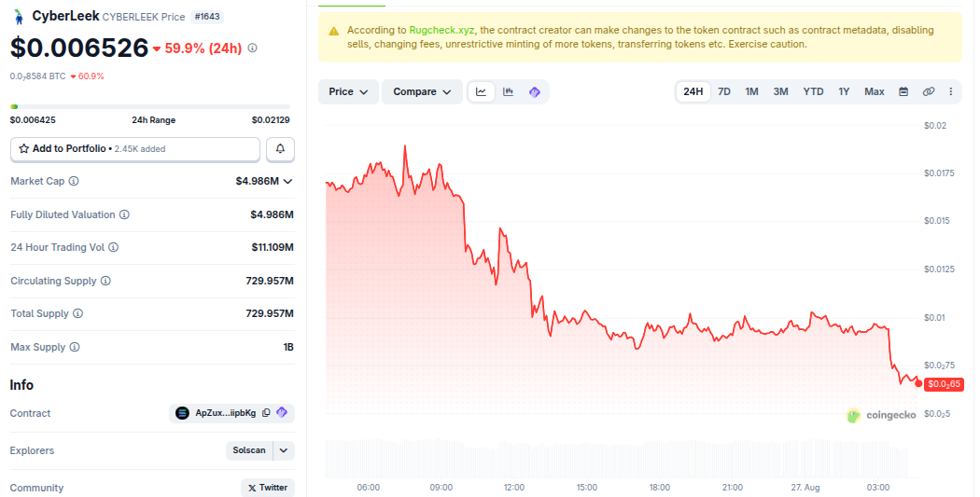Click the purple diamond icon beside the contract address
Image resolution: width=980 pixels, height=497 pixels.
(282, 413)
